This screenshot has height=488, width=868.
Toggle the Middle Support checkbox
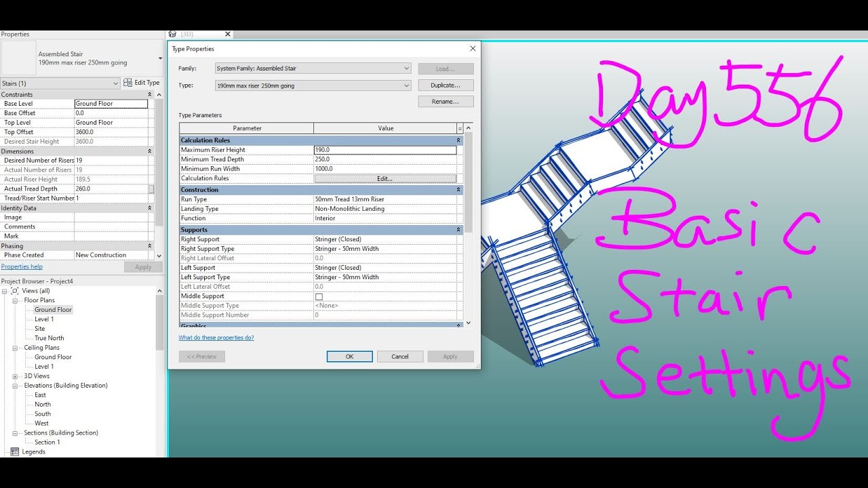(319, 296)
